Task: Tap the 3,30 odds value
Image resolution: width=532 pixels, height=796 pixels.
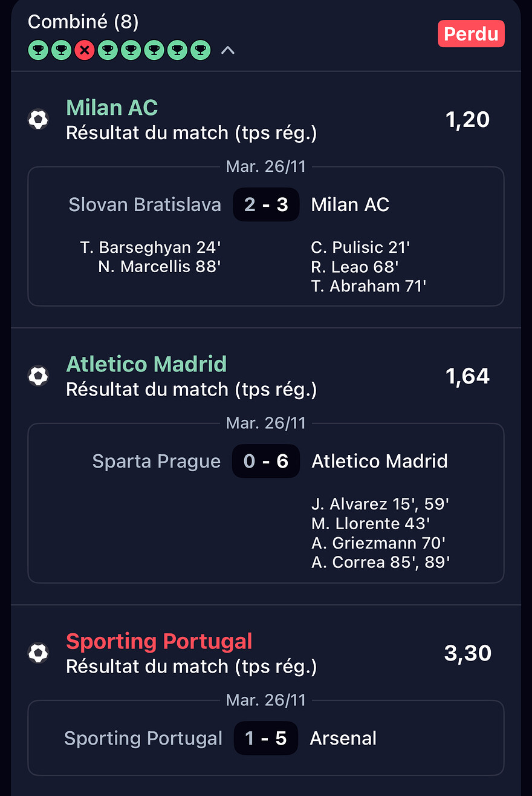Action: [467, 653]
